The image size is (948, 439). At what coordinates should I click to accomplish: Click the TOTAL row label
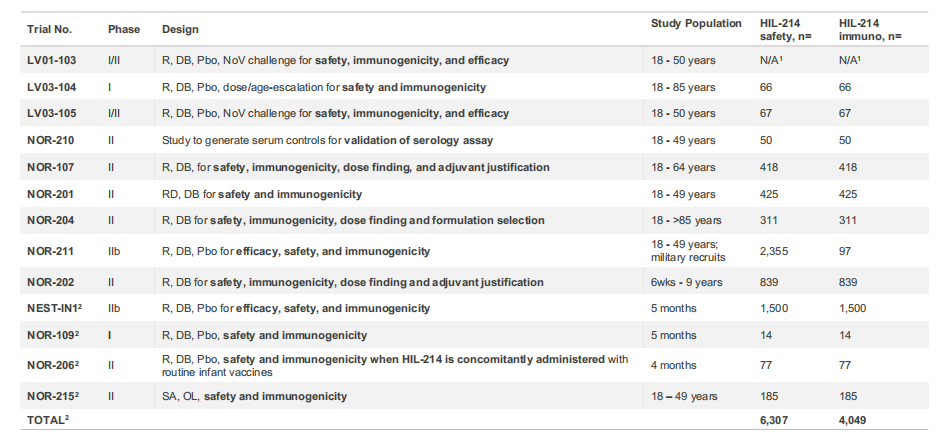(49, 422)
